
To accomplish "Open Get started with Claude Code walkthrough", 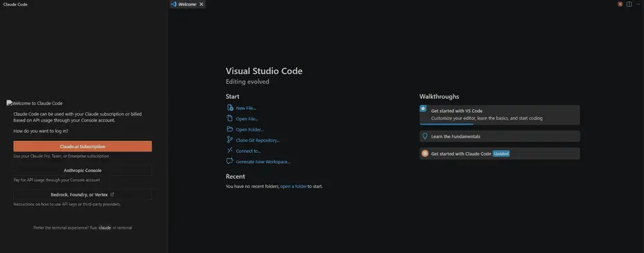I will coord(499,153).
